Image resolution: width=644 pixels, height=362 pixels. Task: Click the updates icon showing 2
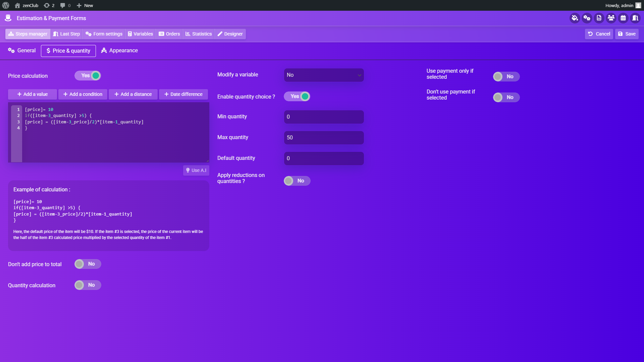[x=49, y=5]
